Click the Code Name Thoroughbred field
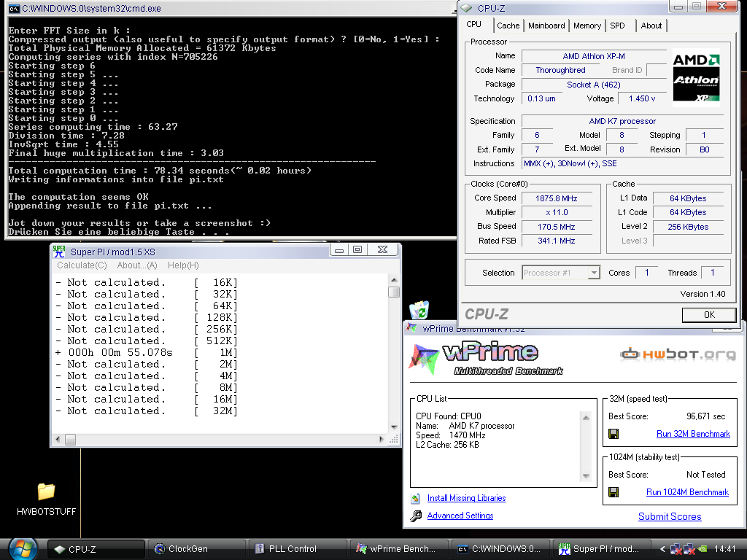The image size is (747, 560). (560, 70)
